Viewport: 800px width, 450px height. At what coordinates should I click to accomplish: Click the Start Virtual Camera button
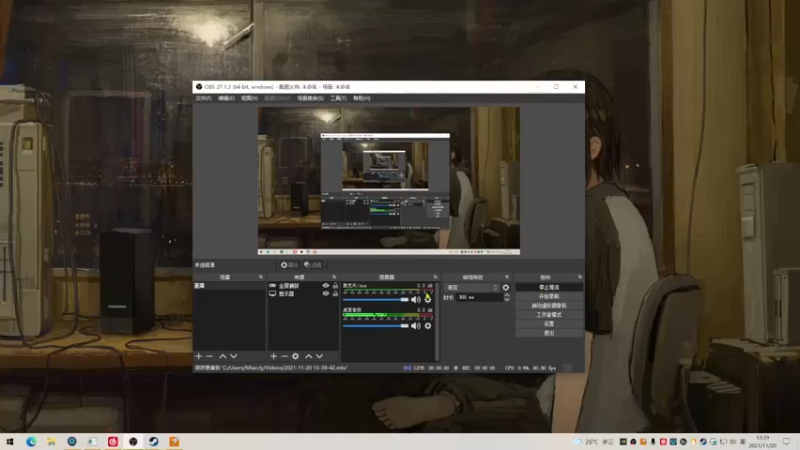[x=549, y=306]
